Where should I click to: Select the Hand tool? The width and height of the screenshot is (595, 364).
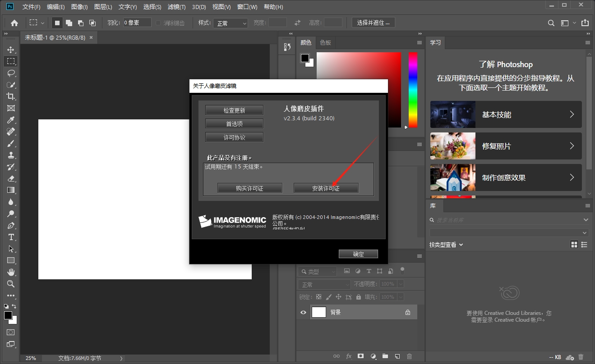tap(11, 272)
